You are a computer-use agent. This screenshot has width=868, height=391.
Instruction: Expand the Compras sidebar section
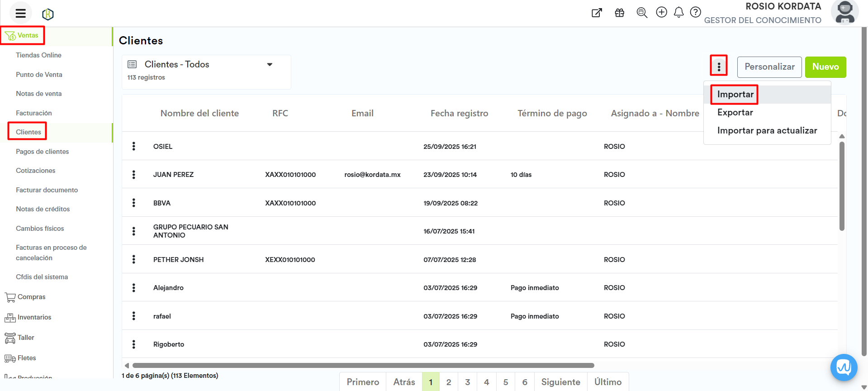pyautogui.click(x=31, y=297)
